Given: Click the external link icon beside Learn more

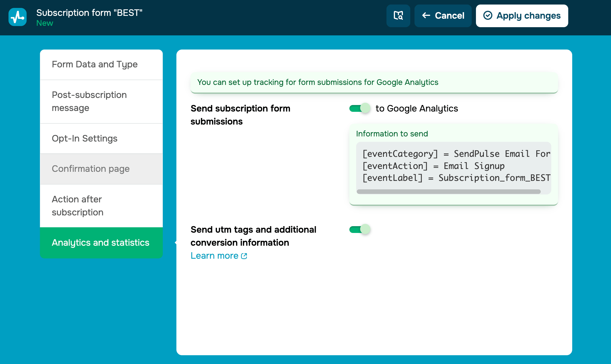Looking at the screenshot, I should tap(244, 256).
